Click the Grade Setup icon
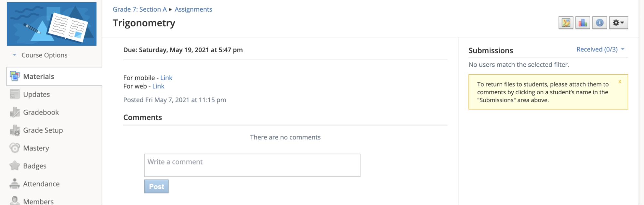Image resolution: width=644 pixels, height=205 pixels. coord(14,130)
